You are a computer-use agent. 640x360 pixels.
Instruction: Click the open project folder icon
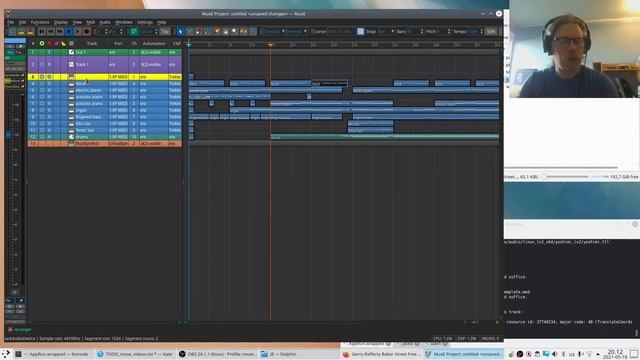[x=21, y=31]
